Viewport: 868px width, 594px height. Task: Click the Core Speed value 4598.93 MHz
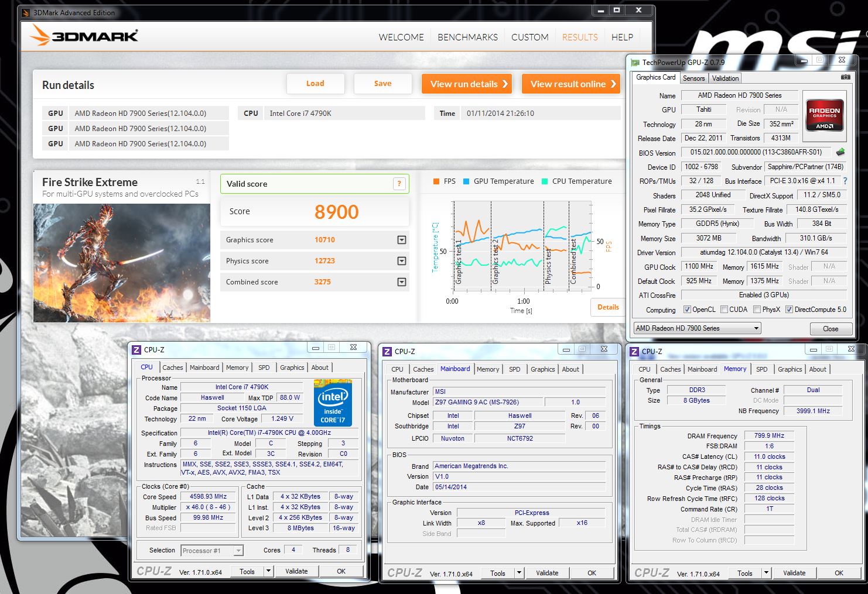(208, 496)
